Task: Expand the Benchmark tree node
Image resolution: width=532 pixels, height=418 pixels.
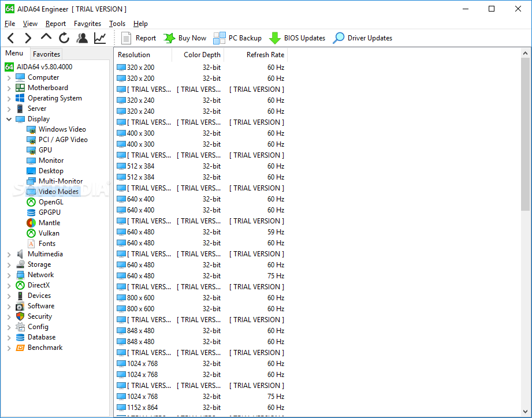Action: [9, 348]
